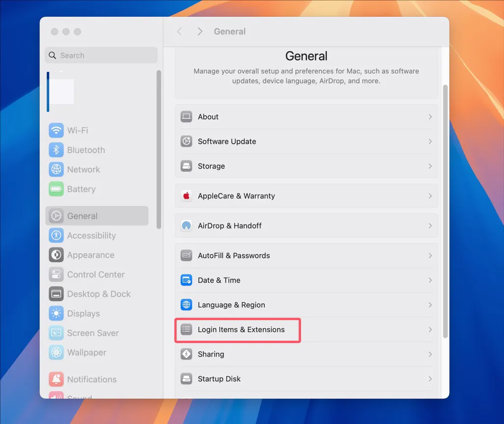Select Displays in the sidebar
This screenshot has height=424, width=504.
coord(97,313)
